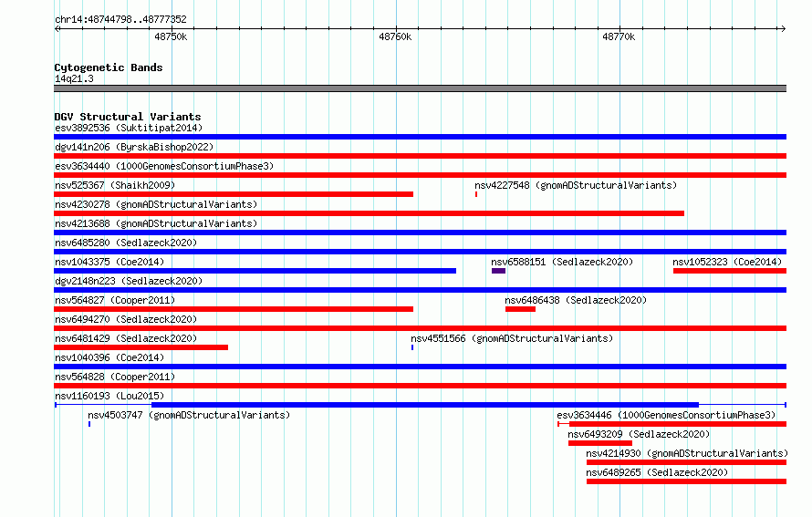Open the nsv564828 (Cooper2011) label
812x517 pixels.
[115, 377]
